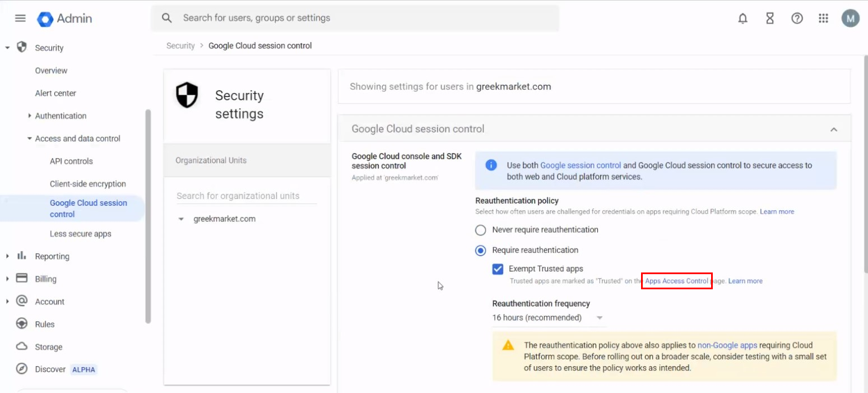Screen dimensions: 868x393
Task: Go to Less secure apps page
Action: (x=80, y=234)
